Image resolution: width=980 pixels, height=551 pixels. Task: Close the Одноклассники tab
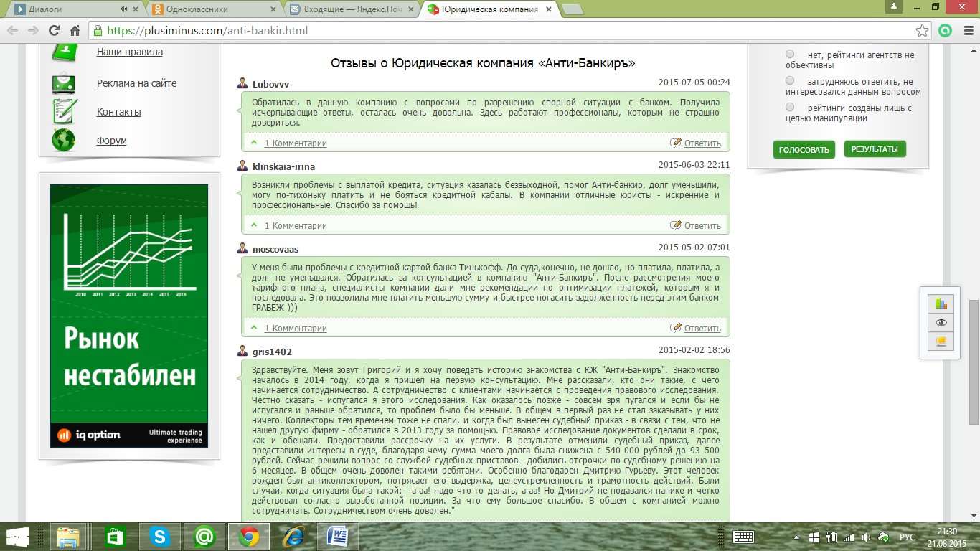(273, 9)
